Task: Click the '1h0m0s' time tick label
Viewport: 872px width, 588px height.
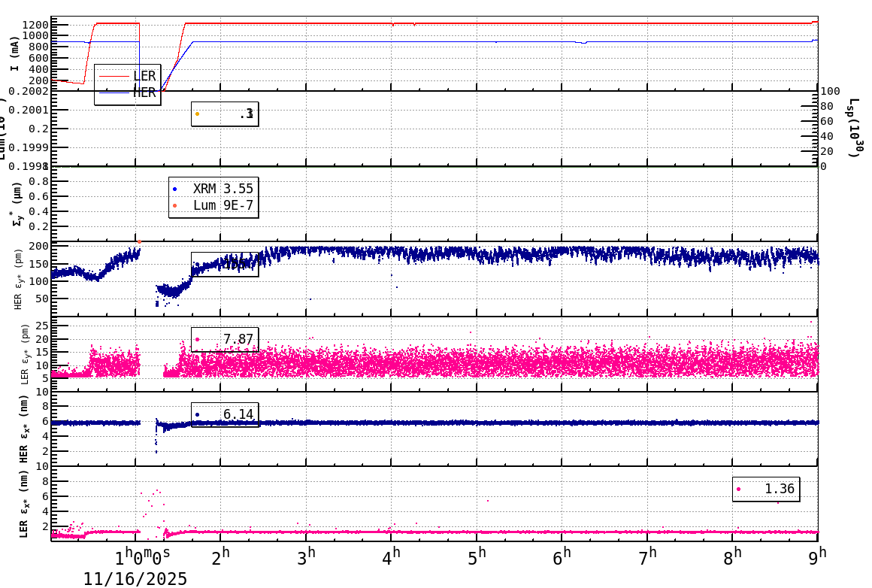Action: (143, 557)
